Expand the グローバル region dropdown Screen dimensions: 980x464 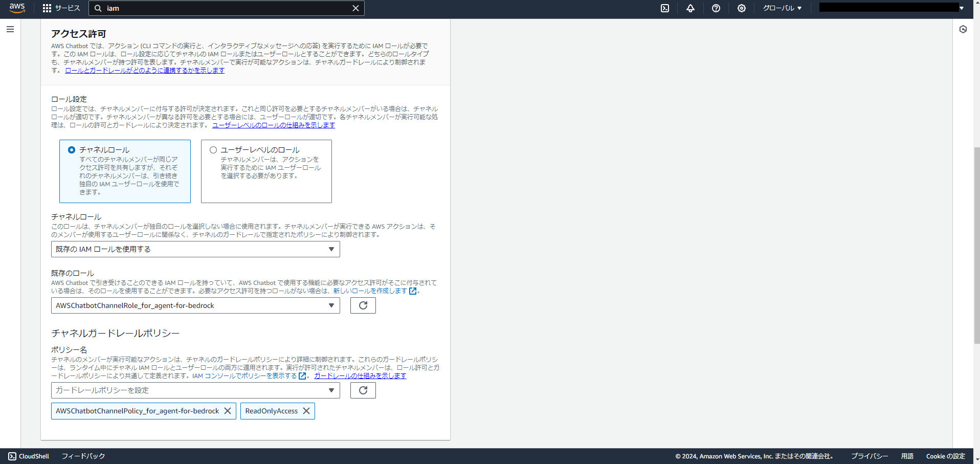click(782, 8)
